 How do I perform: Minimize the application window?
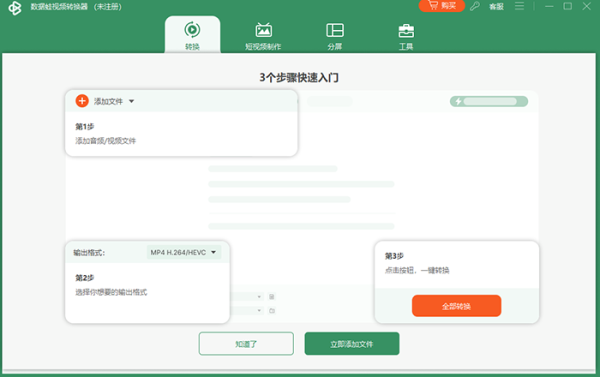(549, 6)
